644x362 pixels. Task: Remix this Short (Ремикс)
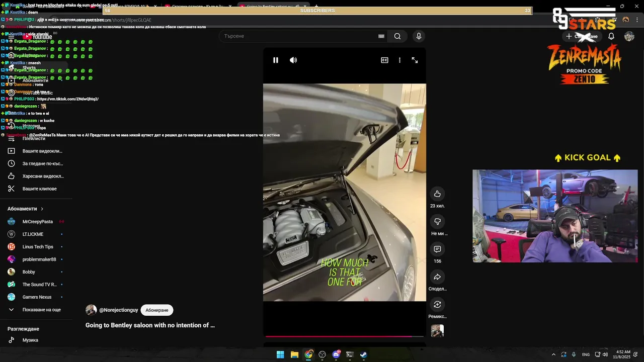click(437, 305)
